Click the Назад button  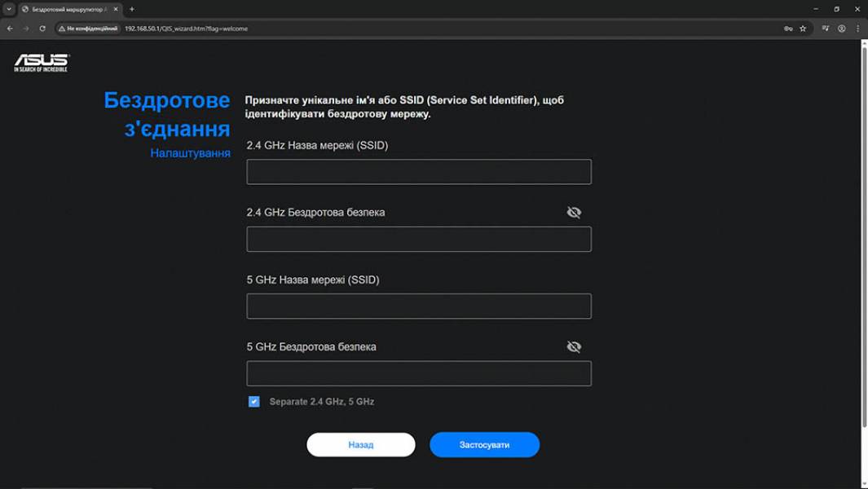pyautogui.click(x=361, y=445)
